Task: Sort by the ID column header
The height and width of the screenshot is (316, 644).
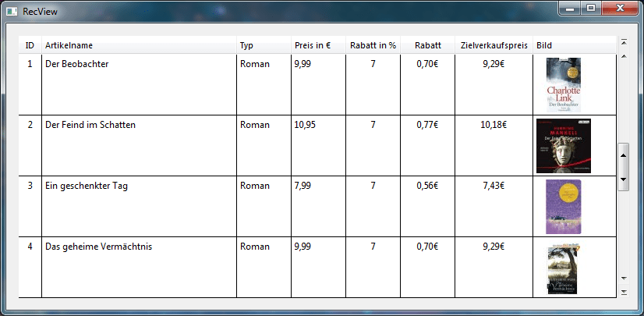Action: (x=30, y=45)
